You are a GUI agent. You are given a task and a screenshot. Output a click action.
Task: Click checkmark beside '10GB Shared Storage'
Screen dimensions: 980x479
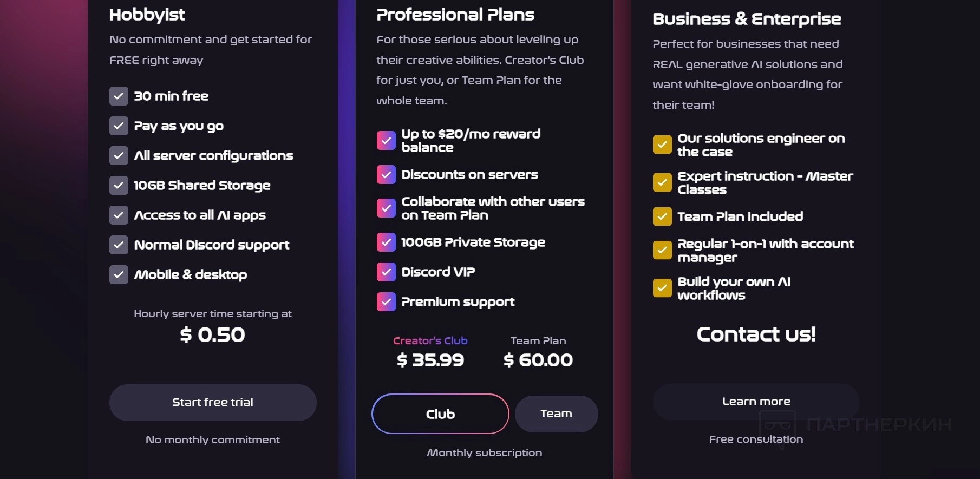pos(119,186)
